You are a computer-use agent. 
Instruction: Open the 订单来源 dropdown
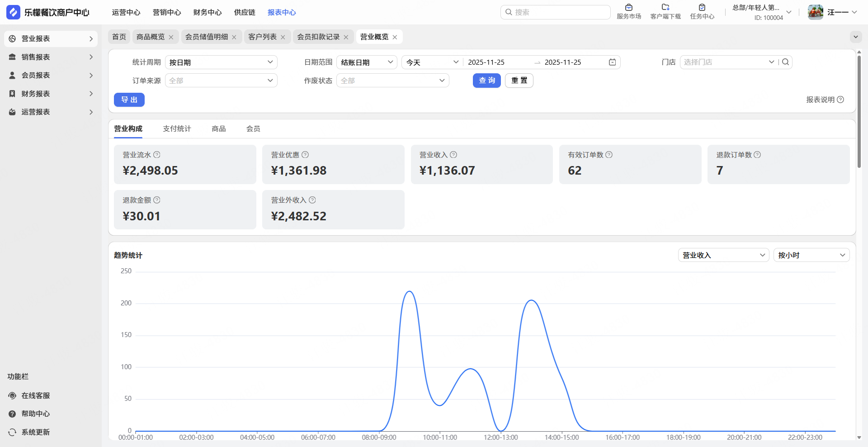[x=221, y=81]
